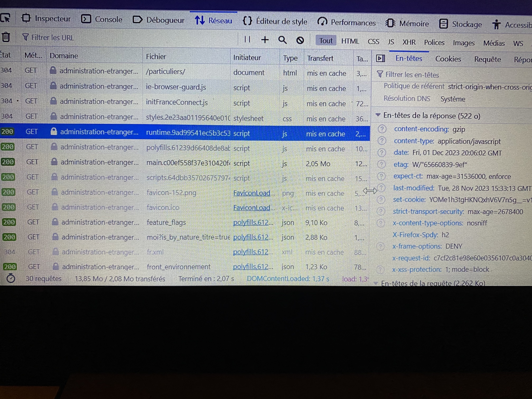The height and width of the screenshot is (399, 532).
Task: Select the main.c00ef558 script row
Action: [185, 163]
